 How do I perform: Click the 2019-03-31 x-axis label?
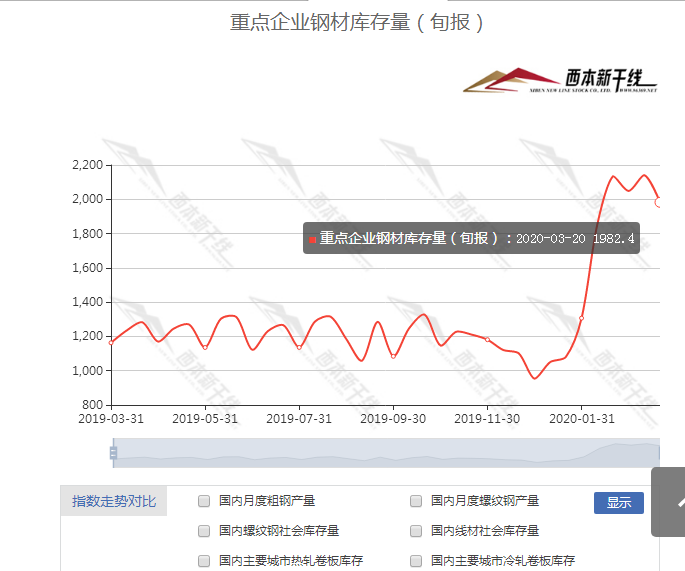[111, 419]
